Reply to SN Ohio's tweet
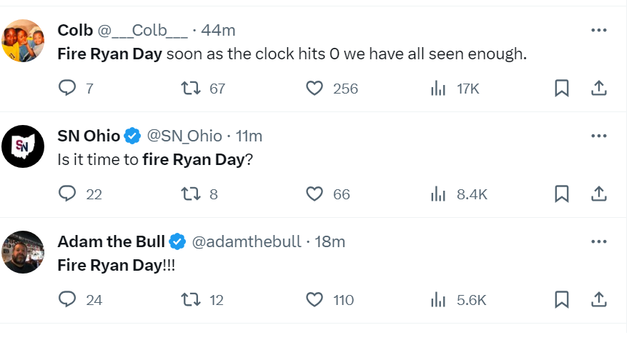 (67, 194)
